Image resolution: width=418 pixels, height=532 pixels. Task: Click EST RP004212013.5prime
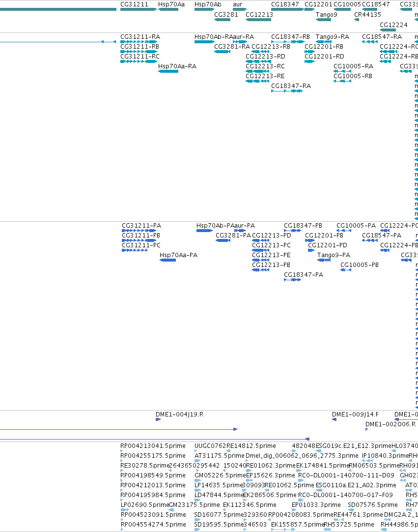(x=153, y=485)
